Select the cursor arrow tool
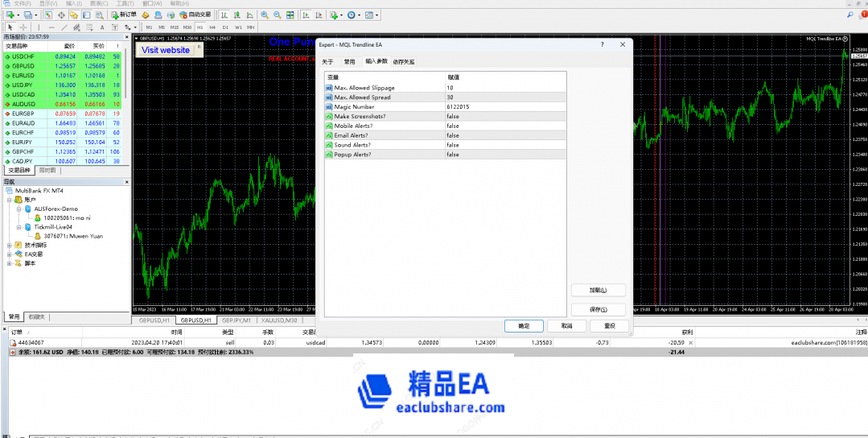This screenshot has width=868, height=438. pyautogui.click(x=10, y=27)
